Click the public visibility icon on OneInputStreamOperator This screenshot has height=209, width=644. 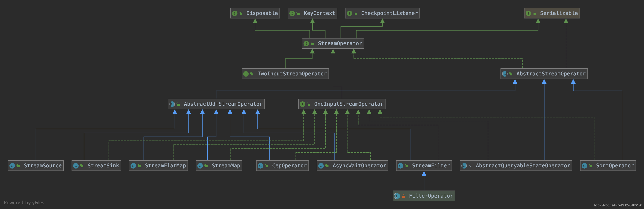coord(308,104)
